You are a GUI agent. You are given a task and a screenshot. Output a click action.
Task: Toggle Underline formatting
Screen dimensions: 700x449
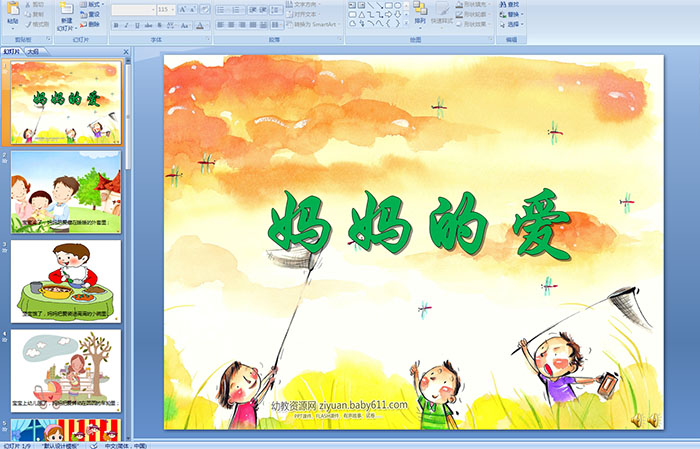137,25
